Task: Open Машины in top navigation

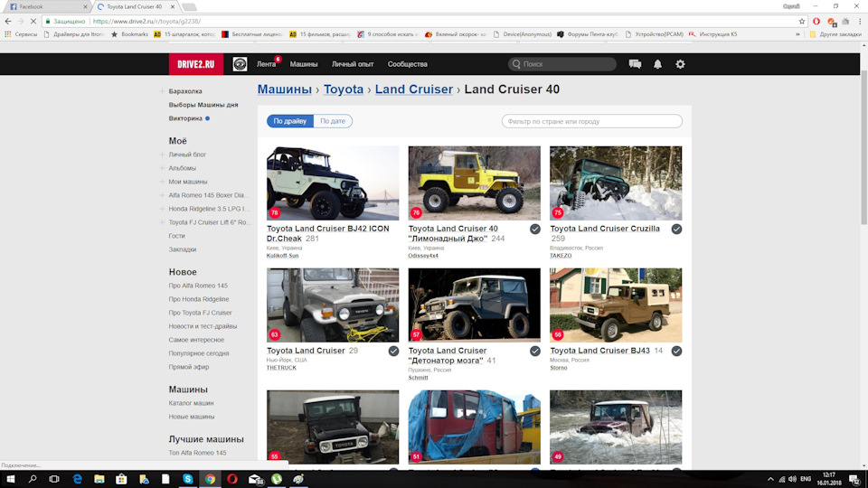Action: tap(304, 64)
